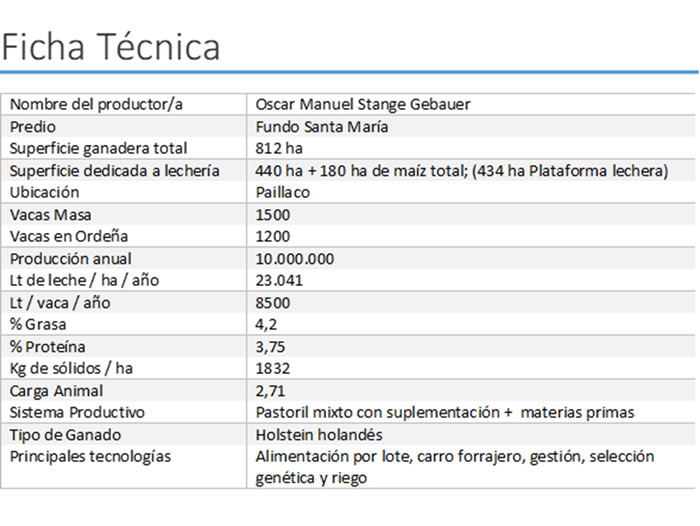Select the Sistema Productivo label

coord(77,412)
